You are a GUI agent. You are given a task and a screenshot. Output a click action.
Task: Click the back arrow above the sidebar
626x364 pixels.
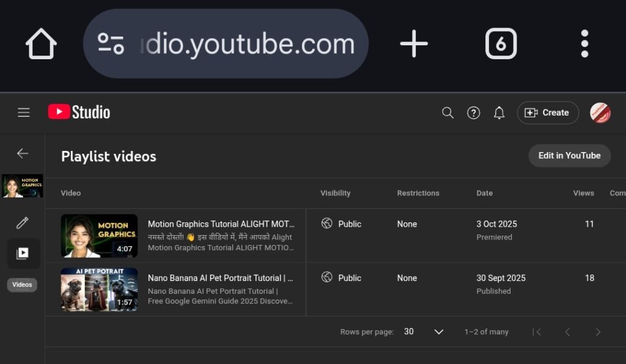click(x=23, y=153)
